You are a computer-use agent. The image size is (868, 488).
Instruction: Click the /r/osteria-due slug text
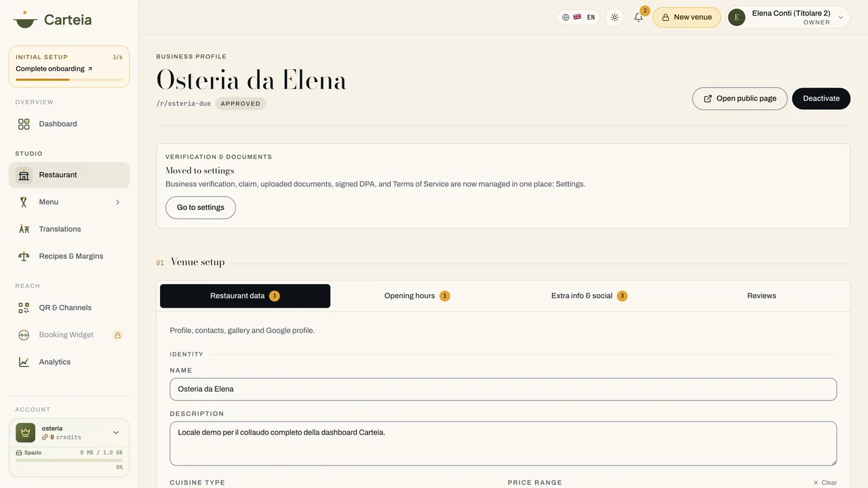pyautogui.click(x=183, y=104)
